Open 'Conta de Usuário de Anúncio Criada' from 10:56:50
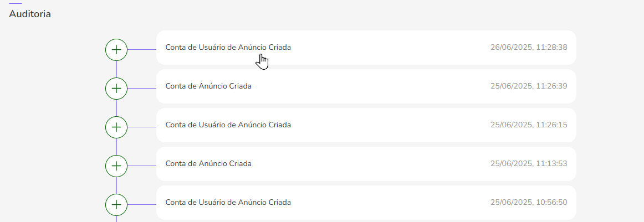The width and height of the screenshot is (644, 222). pyautogui.click(x=228, y=203)
